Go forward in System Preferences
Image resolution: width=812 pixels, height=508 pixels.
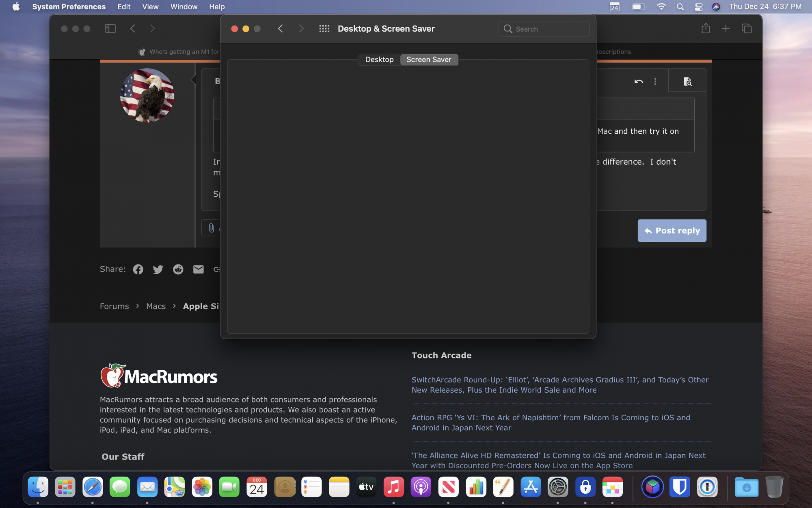point(301,28)
